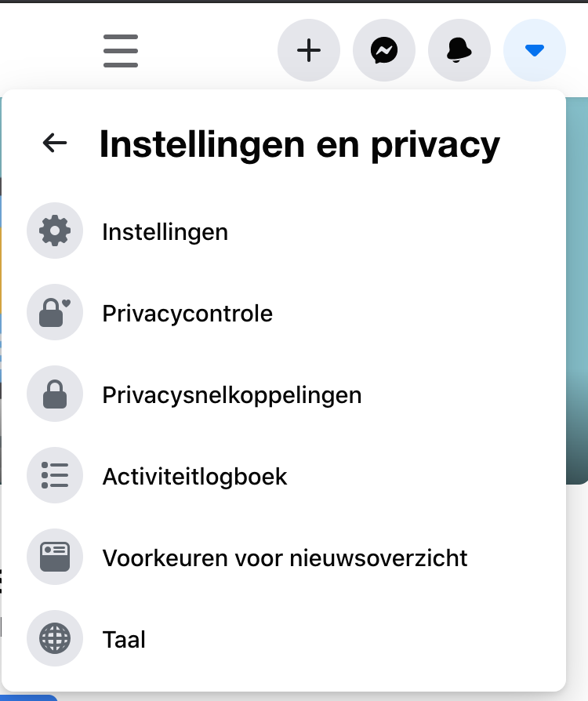Click the padlock Privacysnelkoppelingen icon
588x701 pixels.
point(55,394)
